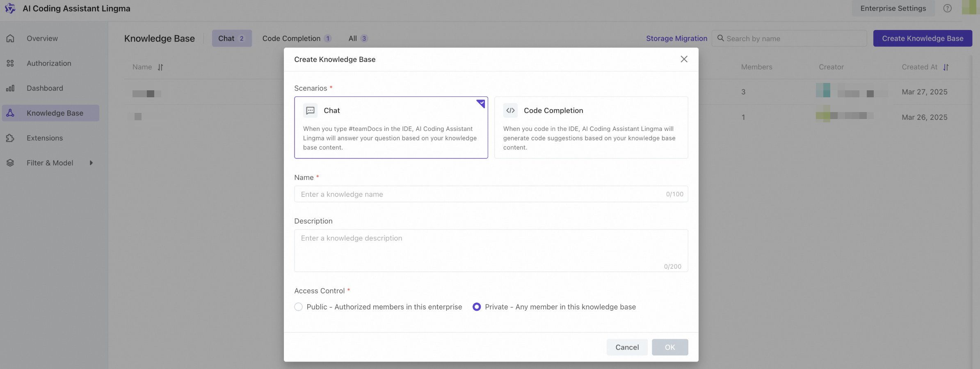Open the help question mark icon
The width and height of the screenshot is (980, 369).
pyautogui.click(x=947, y=8)
